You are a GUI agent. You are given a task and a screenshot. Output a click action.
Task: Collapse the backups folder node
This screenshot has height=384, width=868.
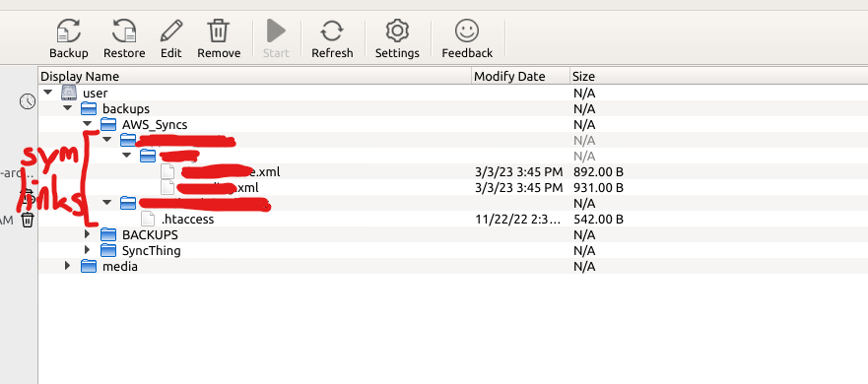(x=68, y=108)
